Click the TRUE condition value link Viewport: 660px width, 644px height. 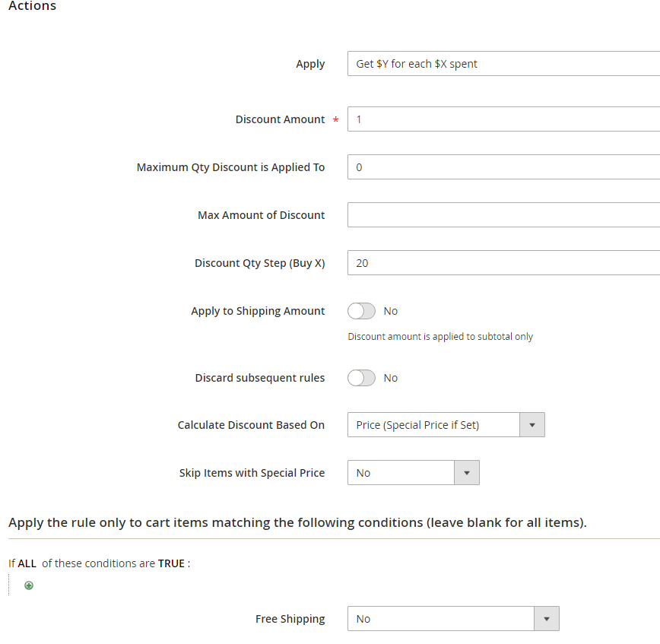coord(171,563)
